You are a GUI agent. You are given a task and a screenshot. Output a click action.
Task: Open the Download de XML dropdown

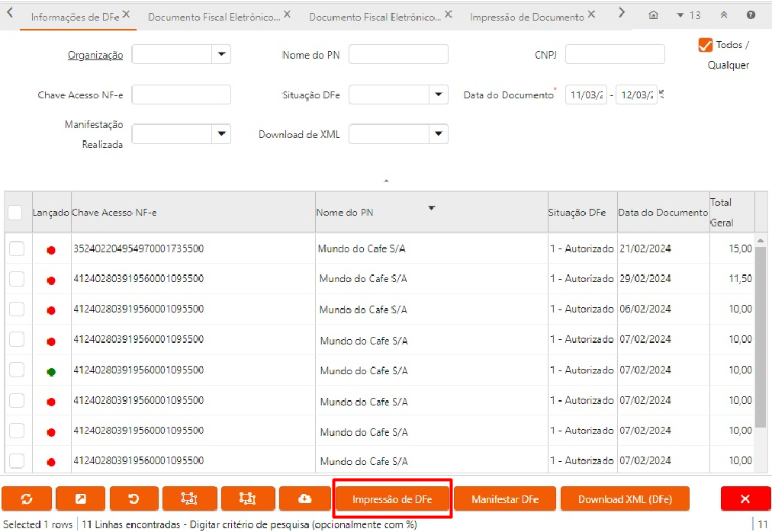(x=439, y=134)
